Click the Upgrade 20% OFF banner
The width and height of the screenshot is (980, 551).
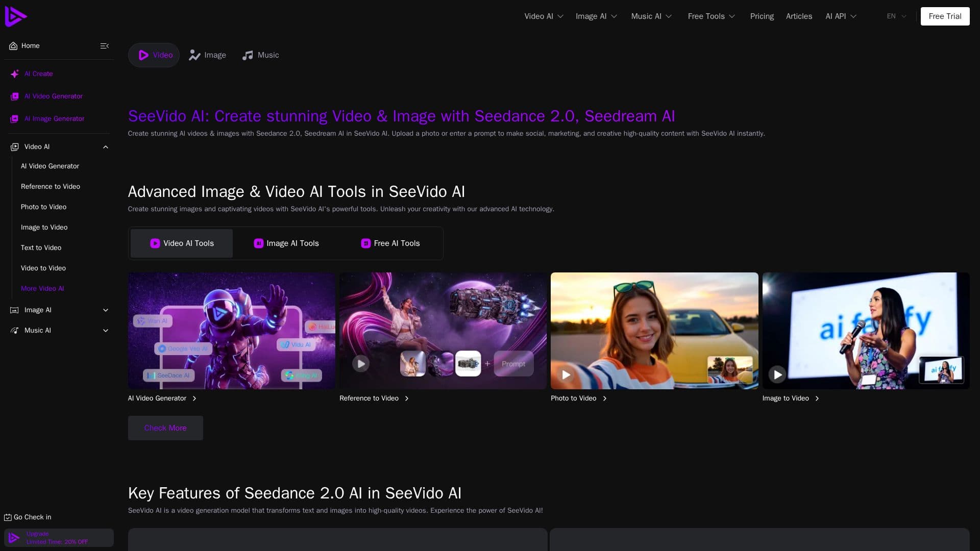(59, 538)
